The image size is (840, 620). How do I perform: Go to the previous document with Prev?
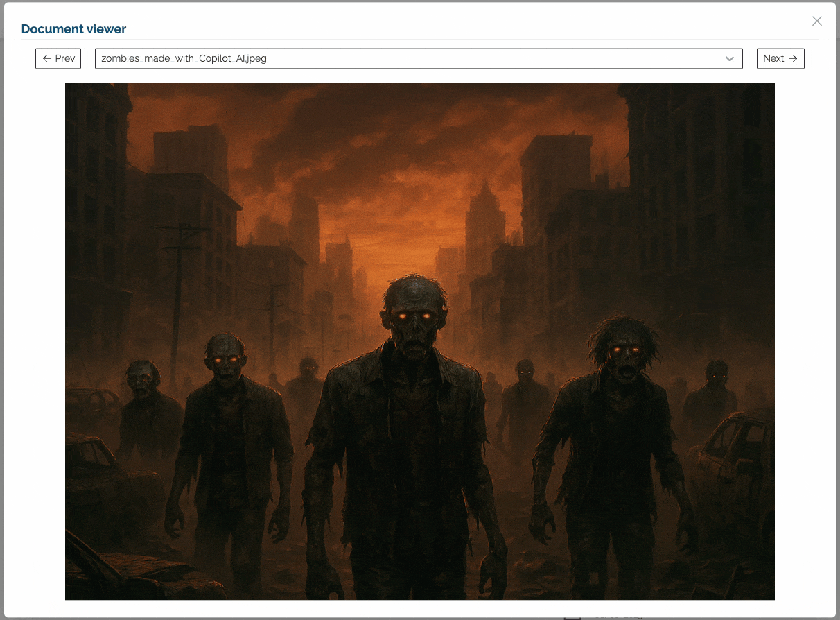click(58, 58)
